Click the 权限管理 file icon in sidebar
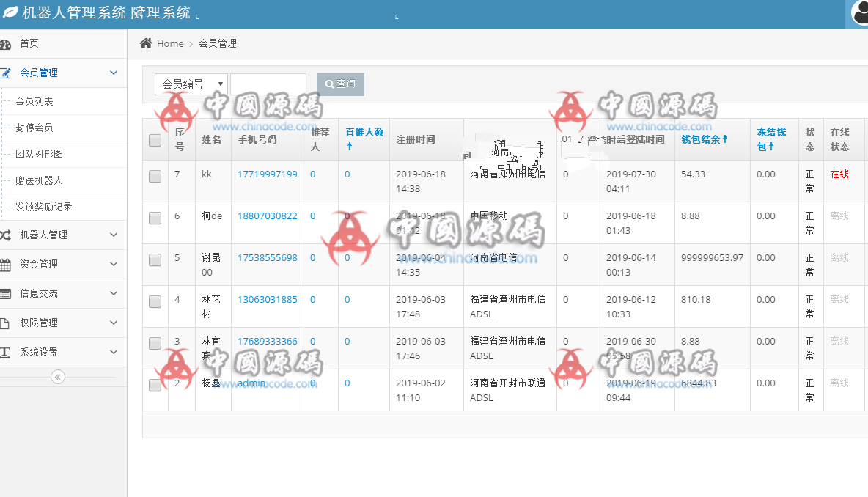This screenshot has width=868, height=497. pos(5,323)
